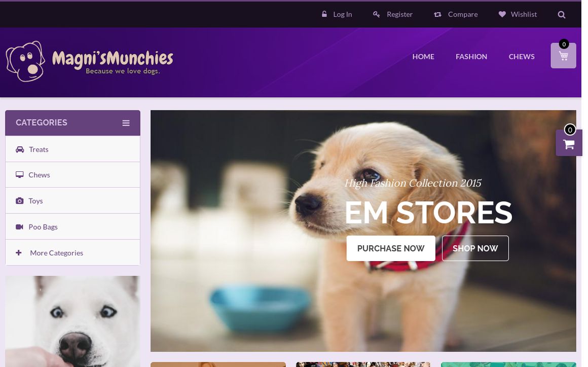Click the Compare arrows icon

click(x=437, y=15)
